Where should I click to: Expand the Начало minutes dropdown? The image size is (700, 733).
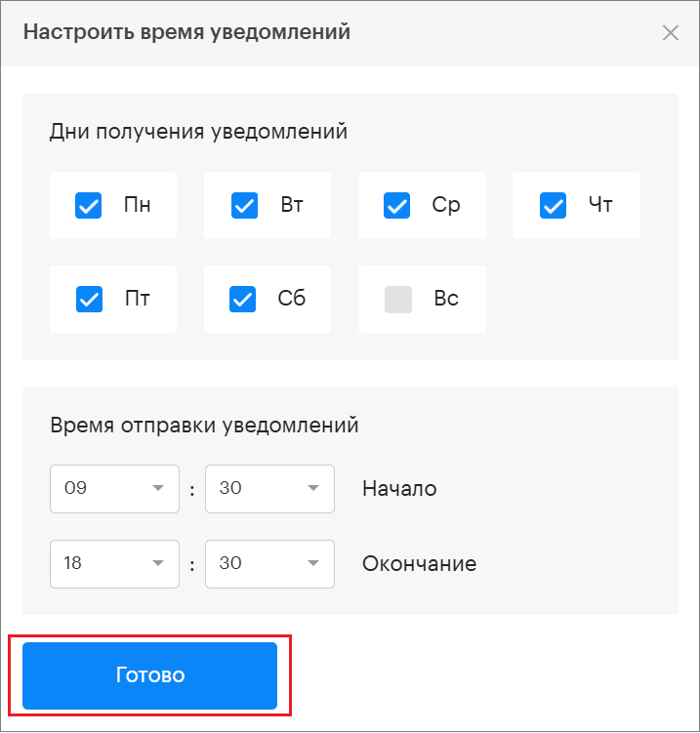click(x=269, y=489)
